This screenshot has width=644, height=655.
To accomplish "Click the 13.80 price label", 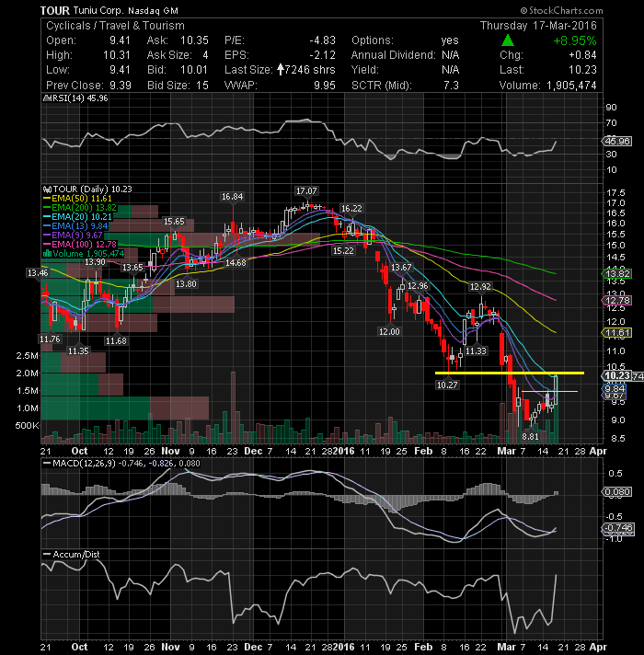I will 186,283.
